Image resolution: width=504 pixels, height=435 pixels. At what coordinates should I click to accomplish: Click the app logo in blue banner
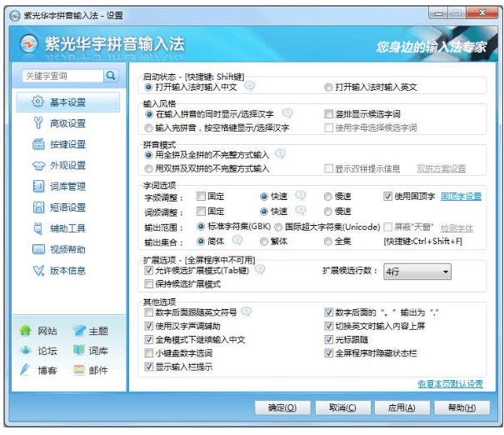pyautogui.click(x=29, y=44)
